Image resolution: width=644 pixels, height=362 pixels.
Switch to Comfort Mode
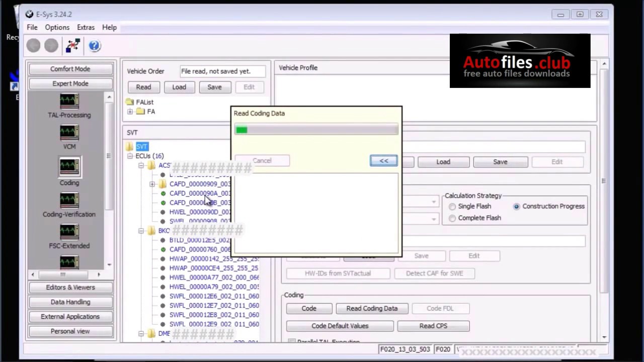(70, 69)
